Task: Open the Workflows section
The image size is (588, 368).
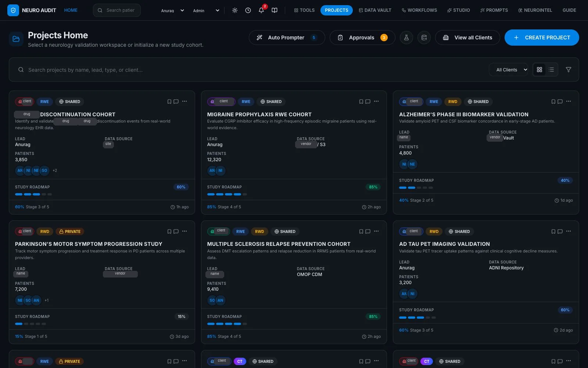Action: [x=419, y=10]
